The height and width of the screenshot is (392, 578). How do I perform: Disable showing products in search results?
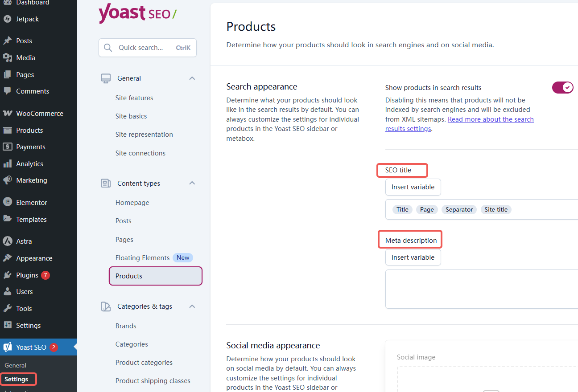pyautogui.click(x=562, y=87)
